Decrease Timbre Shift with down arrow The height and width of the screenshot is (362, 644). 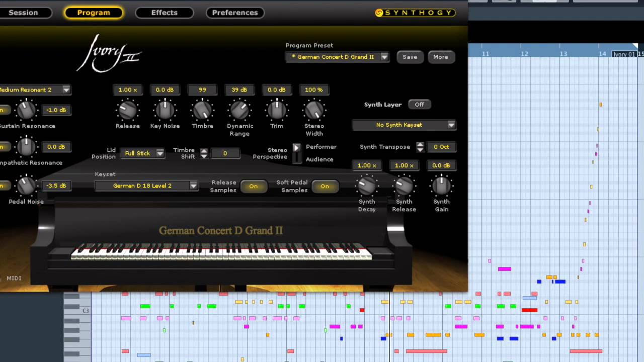click(204, 156)
